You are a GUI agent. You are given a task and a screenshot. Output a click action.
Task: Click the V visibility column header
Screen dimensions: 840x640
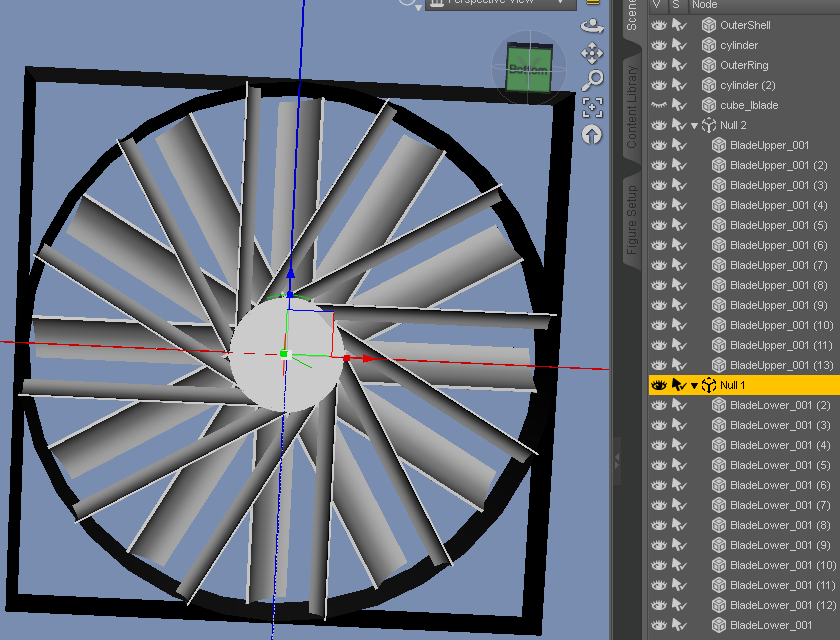[x=657, y=4]
